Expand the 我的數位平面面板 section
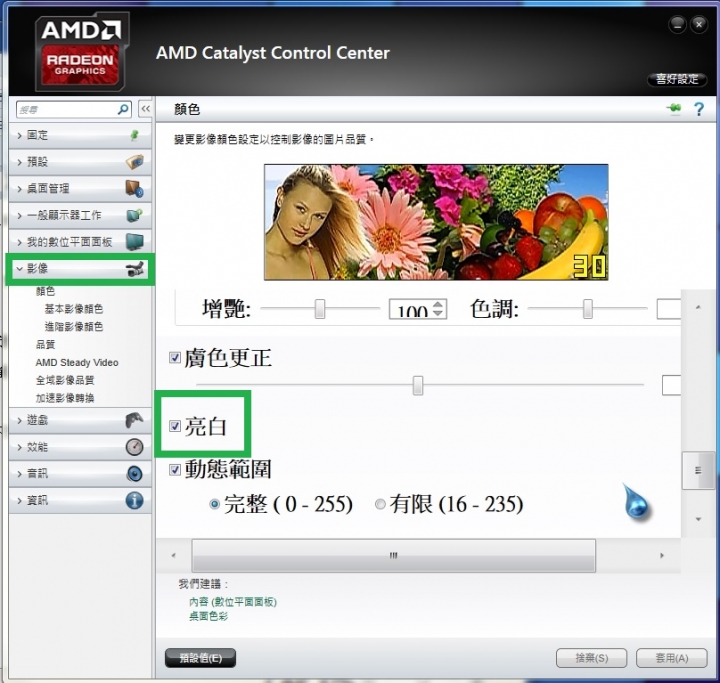The height and width of the screenshot is (683, 720). [19, 242]
